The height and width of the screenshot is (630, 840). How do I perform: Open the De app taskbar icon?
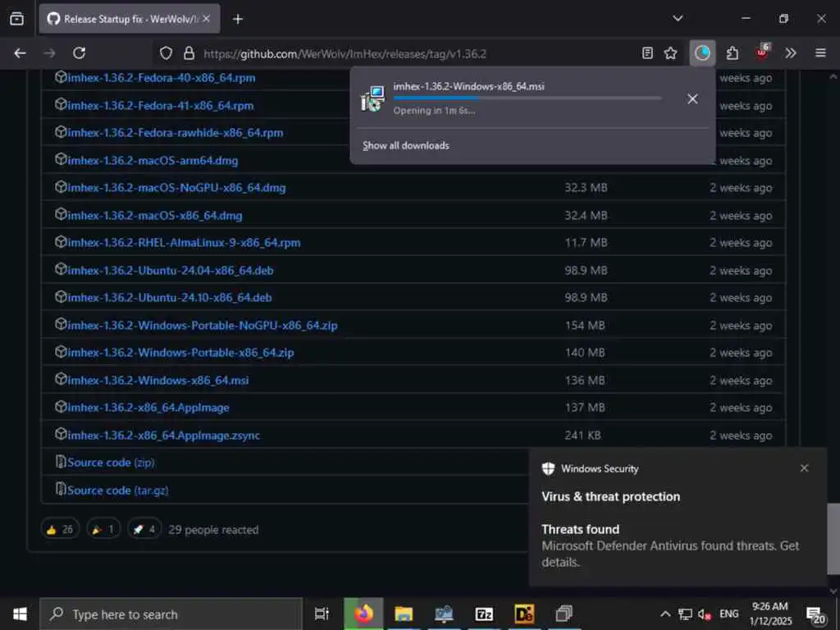523,614
